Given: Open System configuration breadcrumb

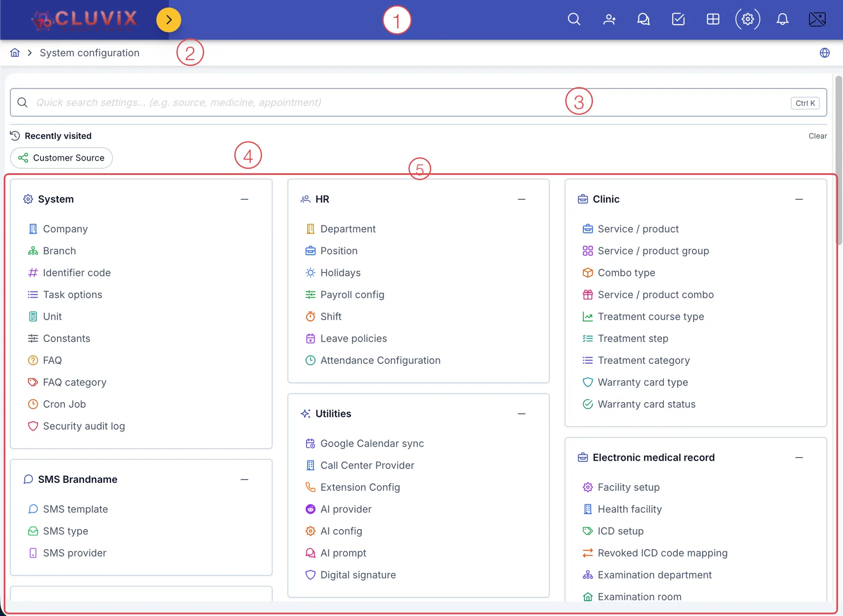Looking at the screenshot, I should point(90,53).
